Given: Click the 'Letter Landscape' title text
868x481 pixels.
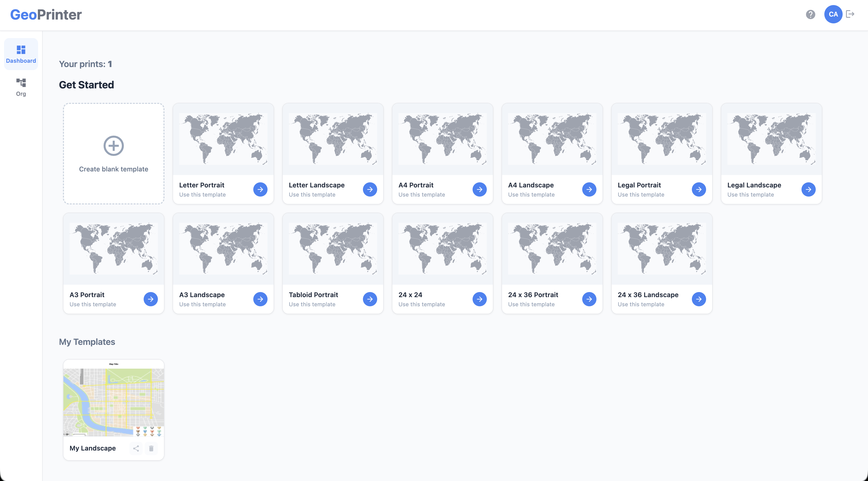Looking at the screenshot, I should pyautogui.click(x=317, y=185).
